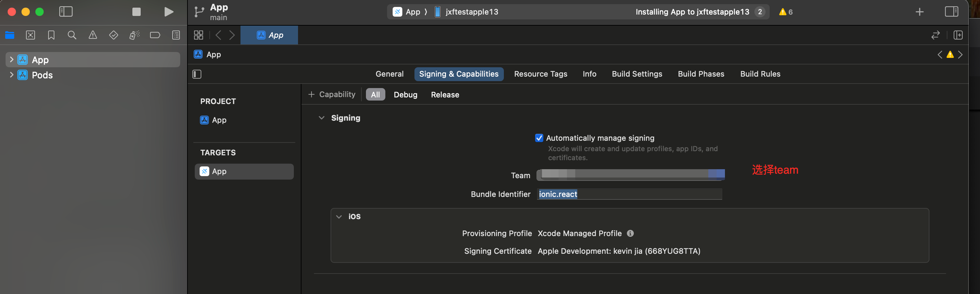Switch to Build Settings tab

637,74
